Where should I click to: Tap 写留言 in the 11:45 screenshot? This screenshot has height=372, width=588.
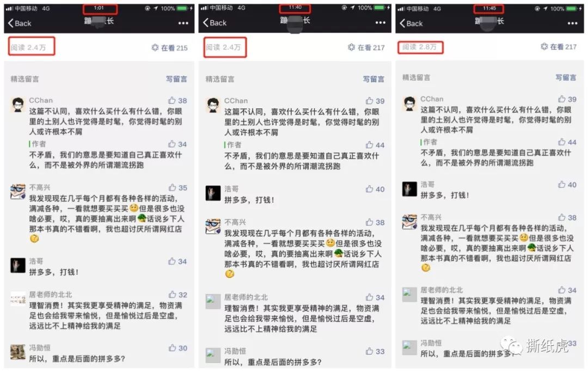point(566,77)
